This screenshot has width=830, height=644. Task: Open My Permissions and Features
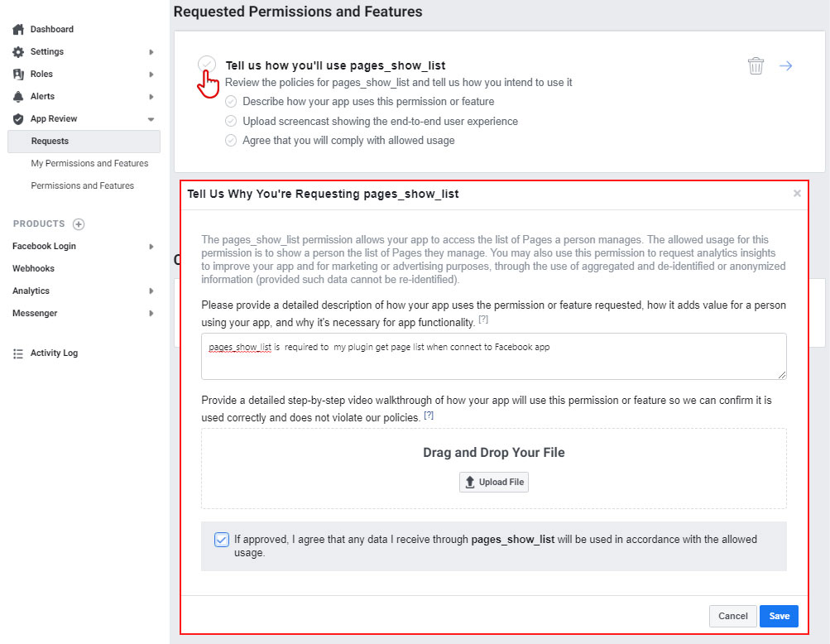coord(89,163)
